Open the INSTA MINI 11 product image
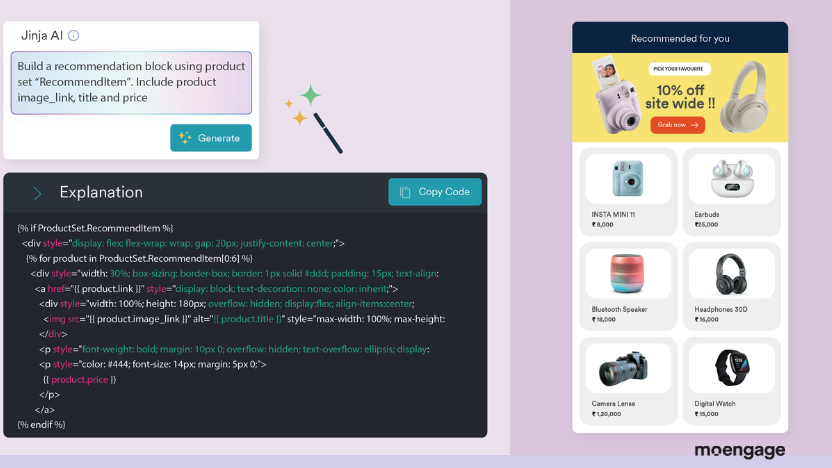This screenshot has width=832, height=468. [x=628, y=179]
